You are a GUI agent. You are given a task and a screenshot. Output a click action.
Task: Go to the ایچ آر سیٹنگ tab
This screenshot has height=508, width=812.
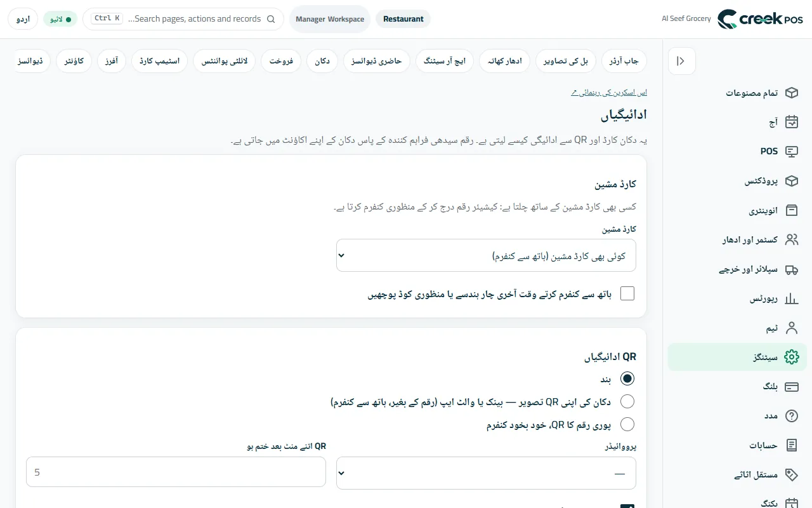[x=445, y=61]
